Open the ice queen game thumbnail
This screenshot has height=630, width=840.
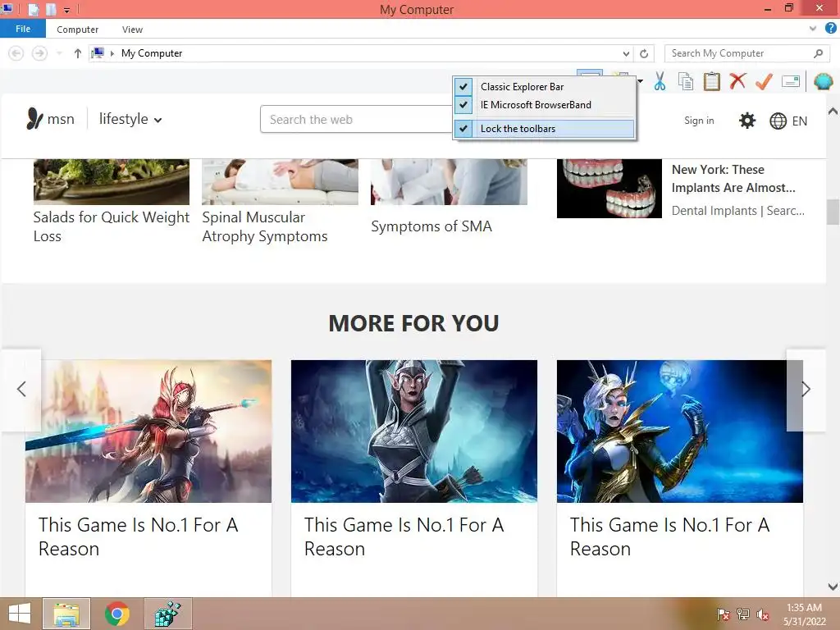pos(680,431)
